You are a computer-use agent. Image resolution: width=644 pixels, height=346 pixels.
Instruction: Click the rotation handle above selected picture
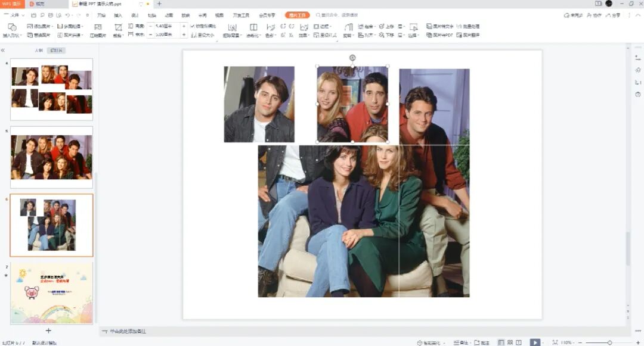point(352,58)
